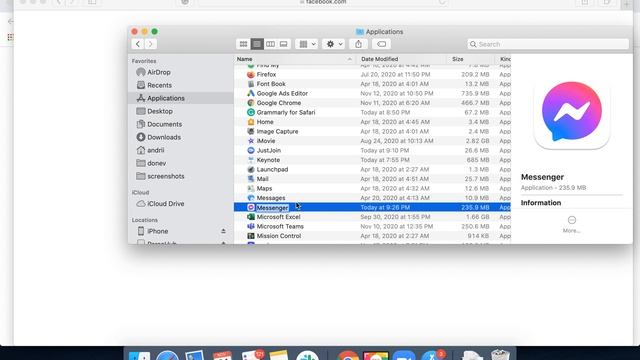
Task: Click the Share toolbar button
Action: pos(358,44)
